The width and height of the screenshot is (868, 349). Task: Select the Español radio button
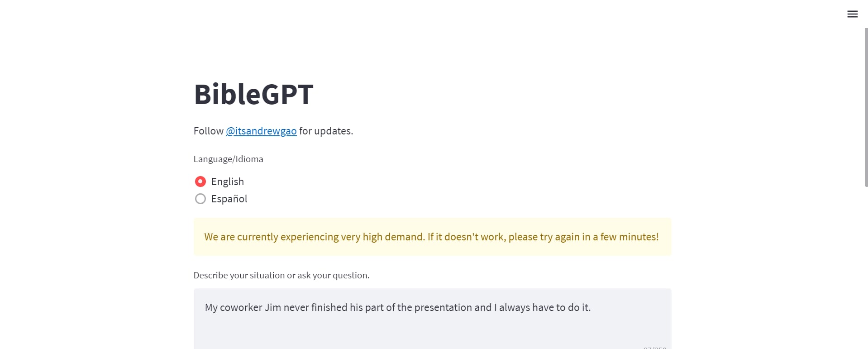pyautogui.click(x=200, y=199)
